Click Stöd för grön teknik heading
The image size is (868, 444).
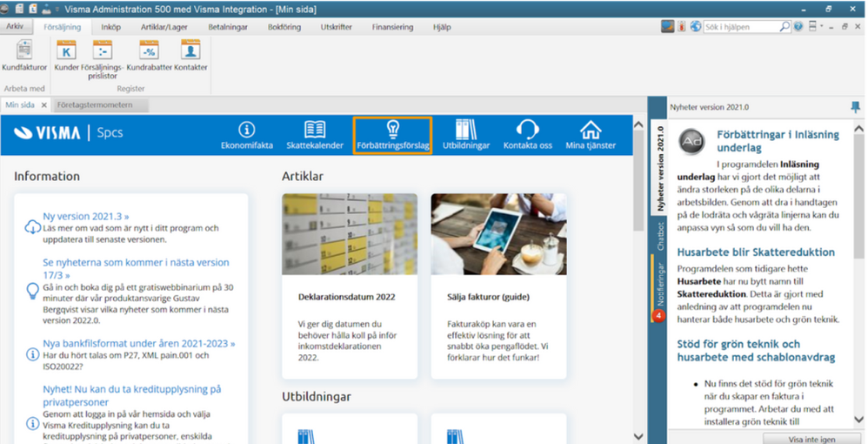coord(756,350)
